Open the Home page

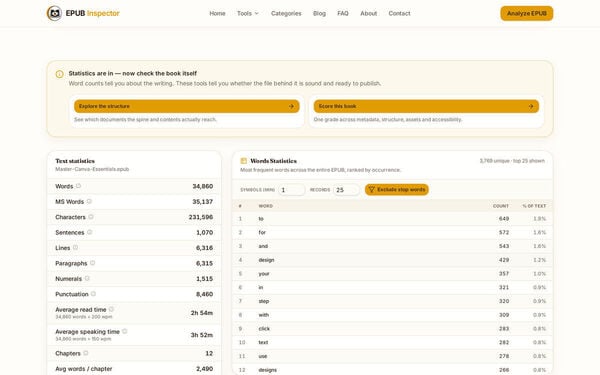217,13
